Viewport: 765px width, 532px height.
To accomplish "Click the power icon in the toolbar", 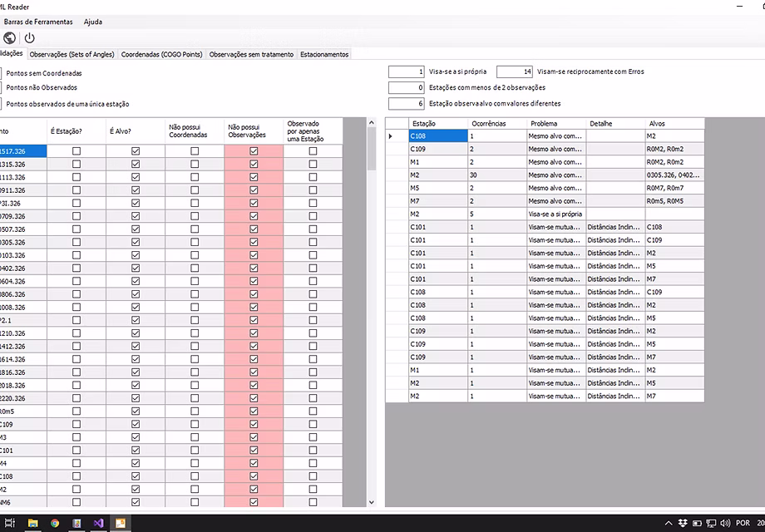I will (x=30, y=37).
